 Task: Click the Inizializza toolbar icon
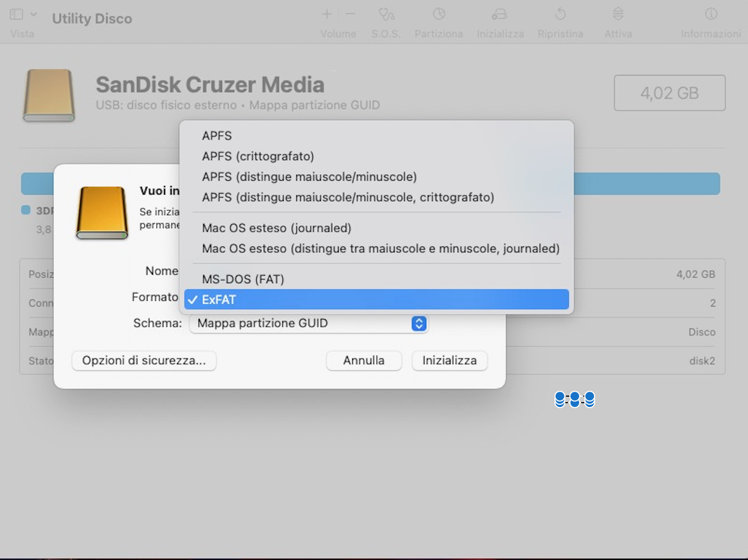point(499,22)
